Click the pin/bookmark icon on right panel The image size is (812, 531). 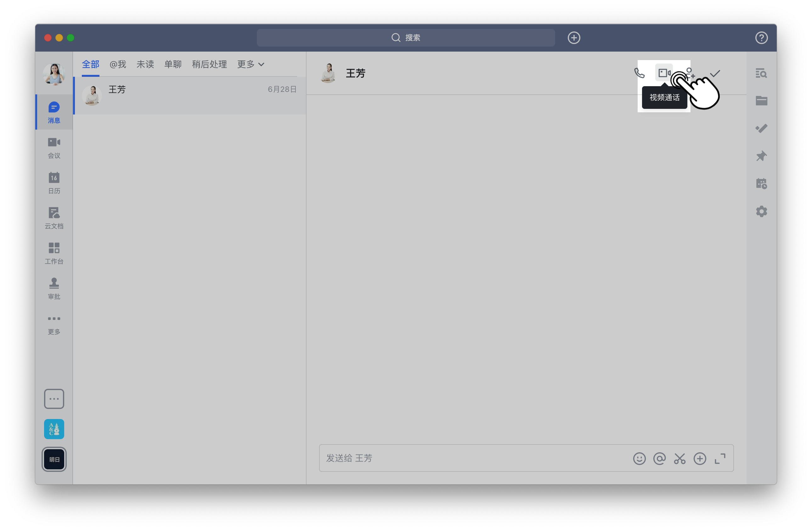(762, 156)
